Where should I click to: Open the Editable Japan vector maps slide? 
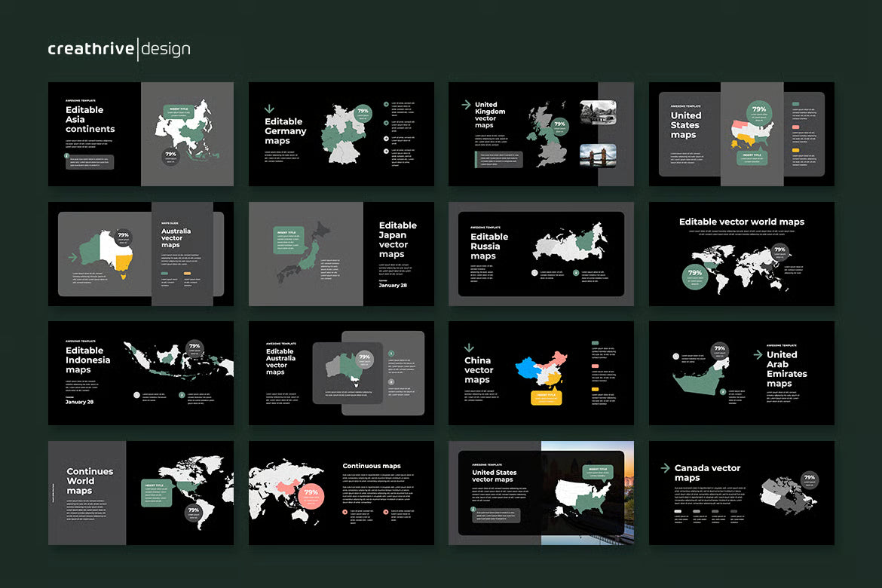click(x=341, y=254)
